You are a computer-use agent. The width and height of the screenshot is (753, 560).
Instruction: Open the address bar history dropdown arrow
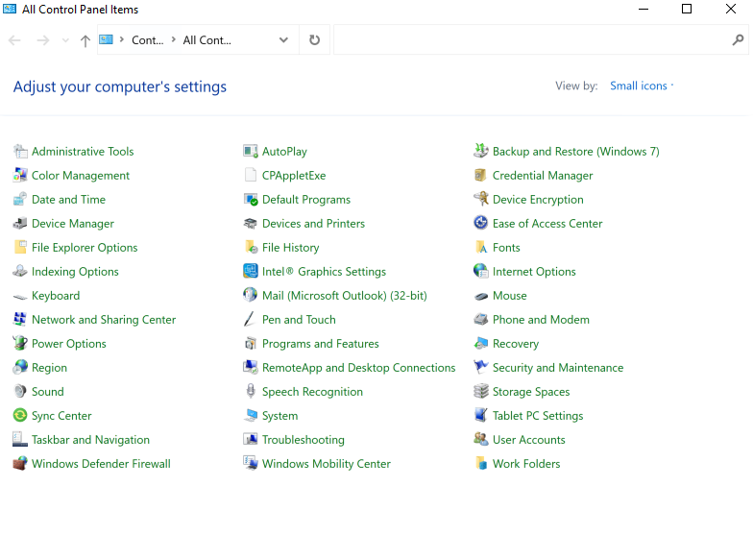click(x=283, y=40)
